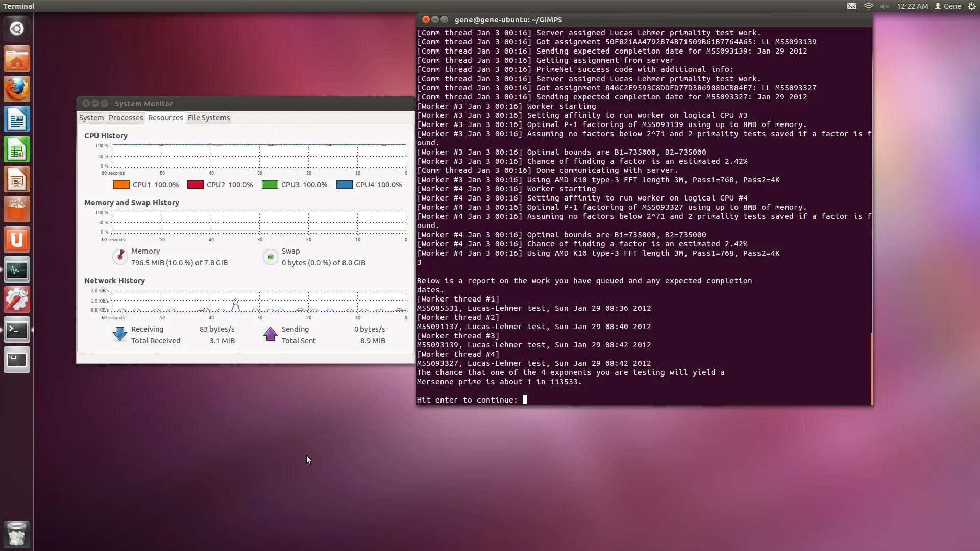This screenshot has width=980, height=551.
Task: Minimize the GIMPS terminal window
Action: click(x=435, y=20)
